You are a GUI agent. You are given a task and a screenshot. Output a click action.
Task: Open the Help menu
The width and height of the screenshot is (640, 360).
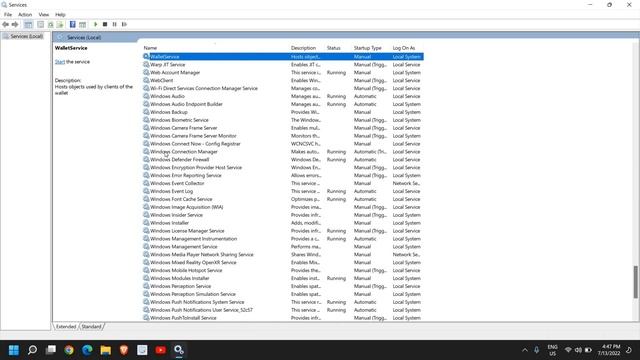pyautogui.click(x=60, y=15)
